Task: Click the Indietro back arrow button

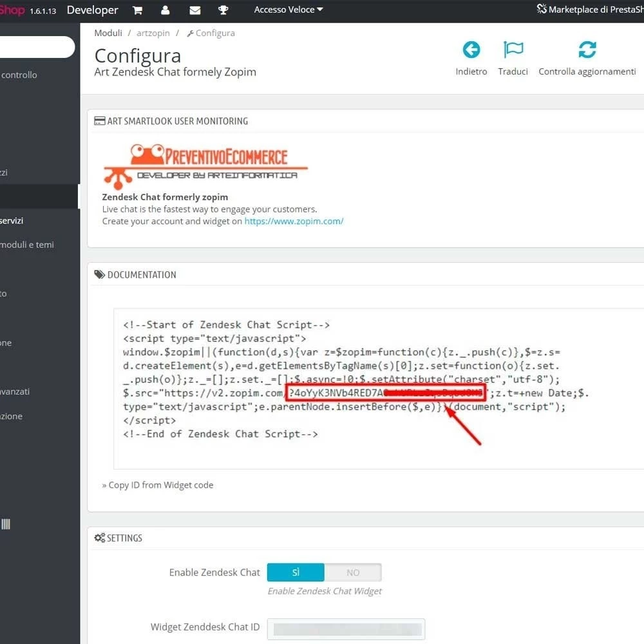Action: pos(471,59)
